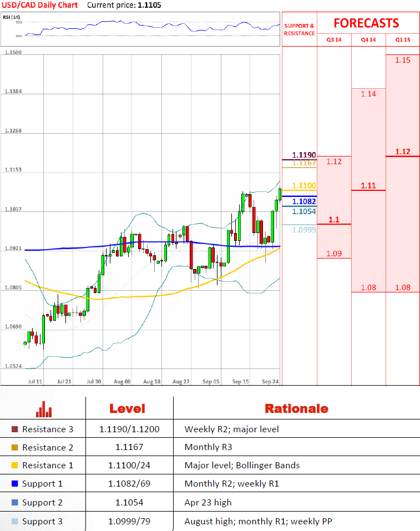Click the Resistance 1 yellow swatch

[x=14, y=466]
